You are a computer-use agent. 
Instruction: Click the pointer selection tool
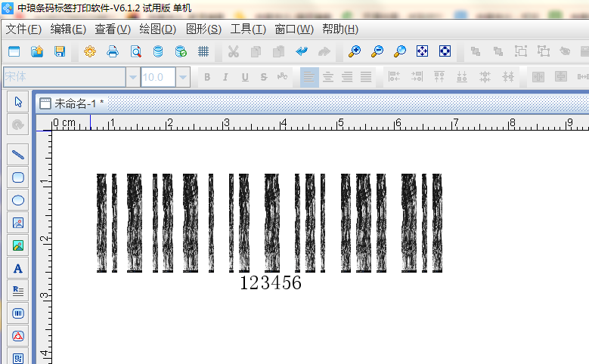pos(18,102)
